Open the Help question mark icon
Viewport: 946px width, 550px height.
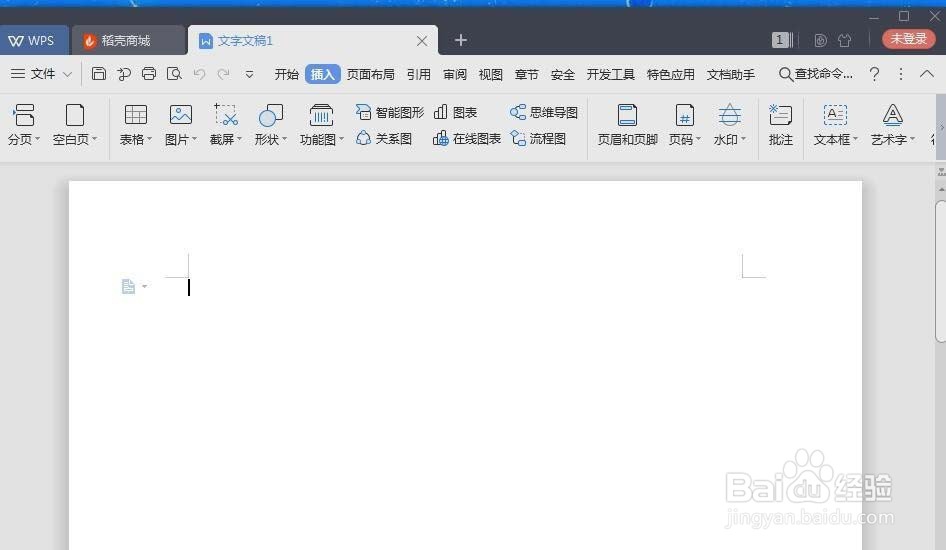pyautogui.click(x=874, y=74)
